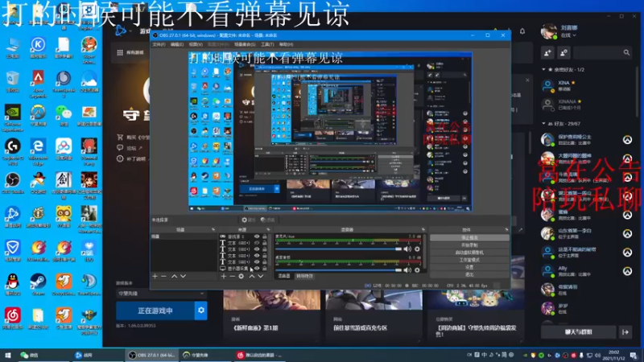
Task: Hide the game capture source eye icon
Action: [x=257, y=237]
